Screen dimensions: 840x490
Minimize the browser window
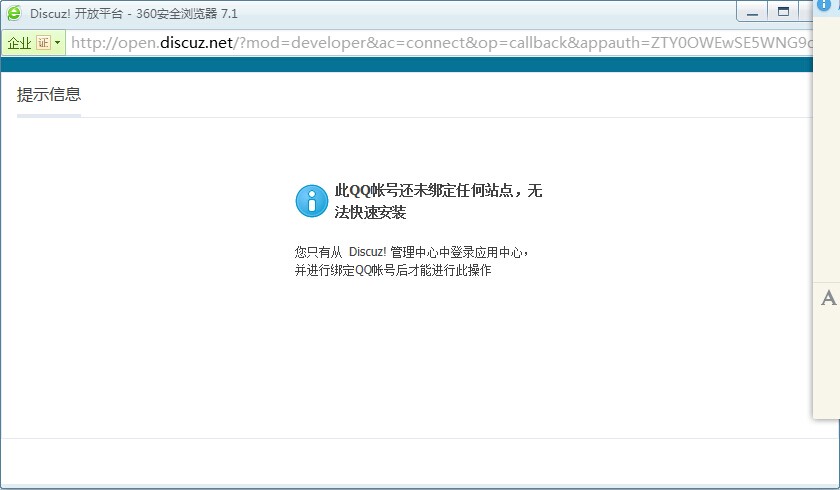752,12
